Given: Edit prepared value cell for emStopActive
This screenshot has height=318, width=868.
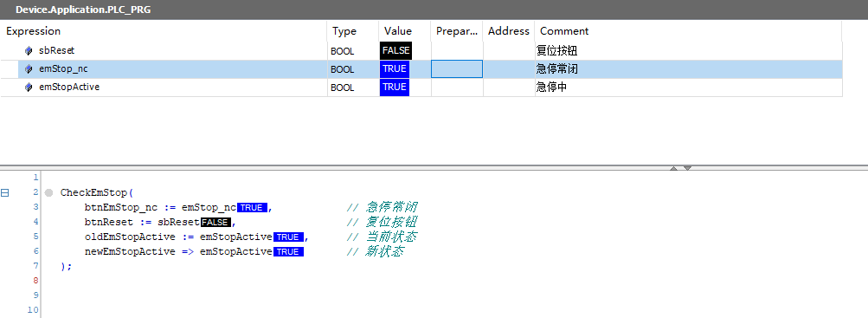Looking at the screenshot, I should [457, 88].
